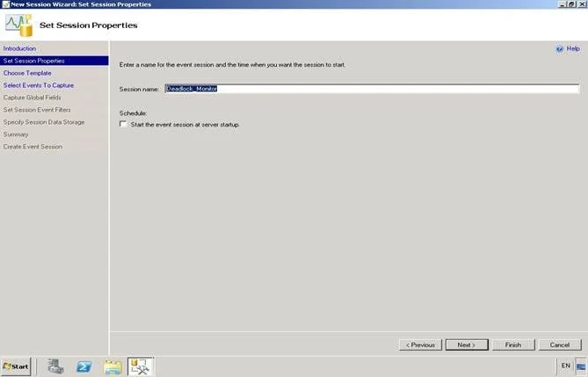Show desktop via the system tray icon
The image size is (588, 377).
click(581, 366)
